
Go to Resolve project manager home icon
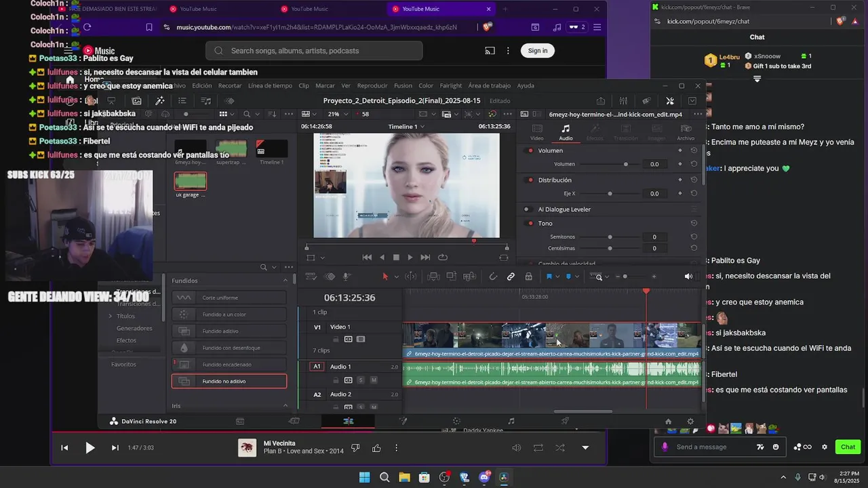(668, 421)
